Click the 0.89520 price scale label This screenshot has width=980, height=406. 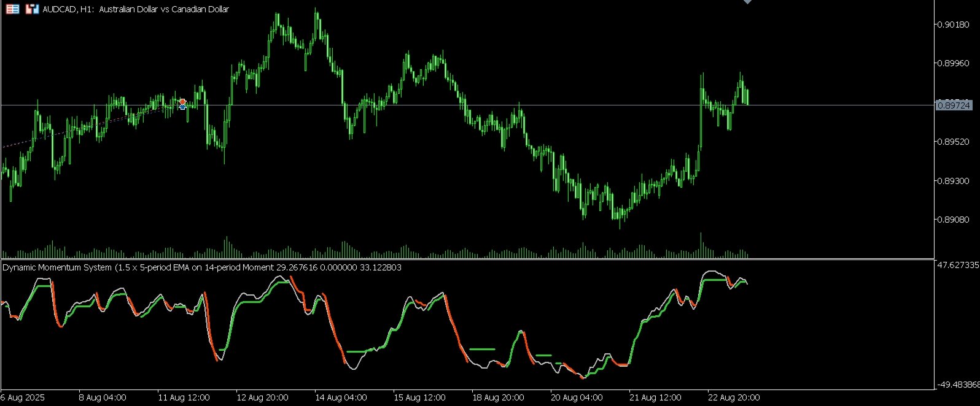coord(953,142)
